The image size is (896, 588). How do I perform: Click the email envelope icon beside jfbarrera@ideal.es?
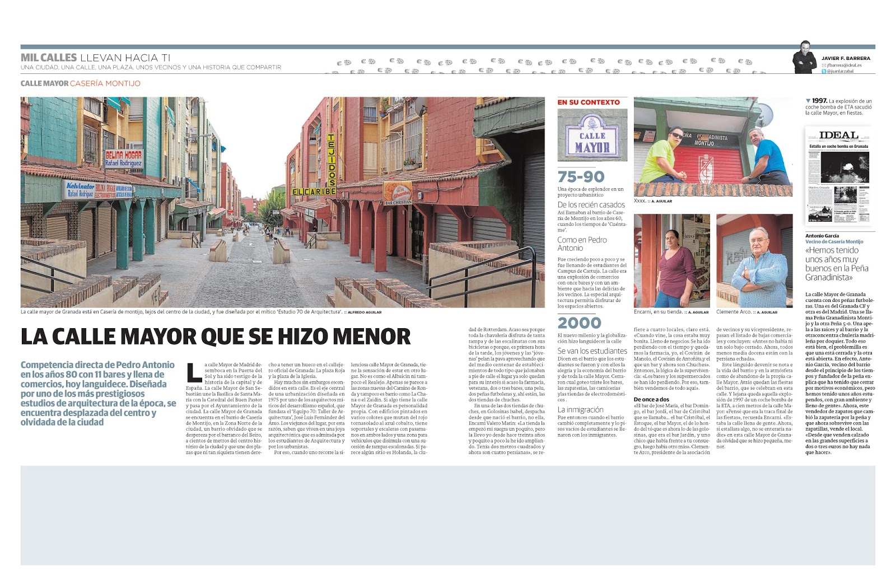click(824, 66)
